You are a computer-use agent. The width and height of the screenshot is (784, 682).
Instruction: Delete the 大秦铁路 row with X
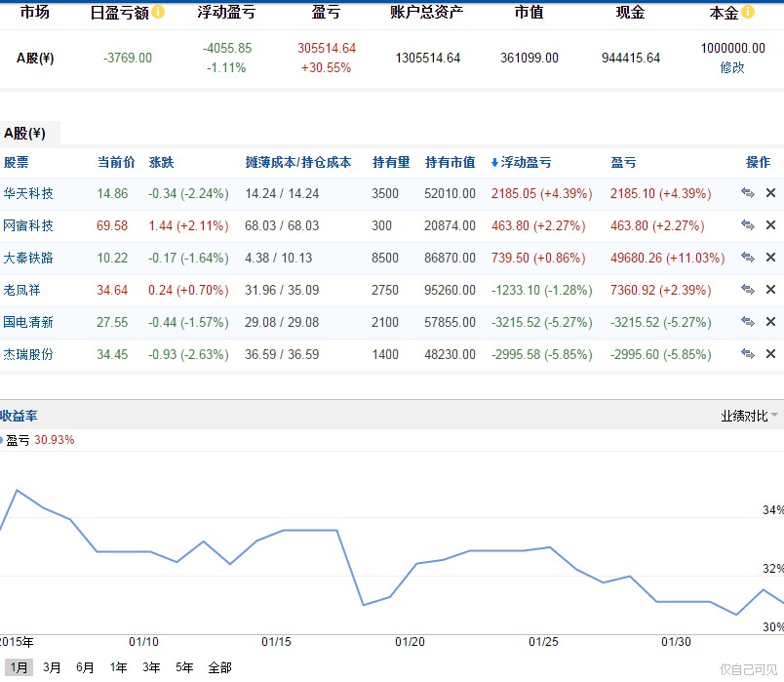[770, 258]
